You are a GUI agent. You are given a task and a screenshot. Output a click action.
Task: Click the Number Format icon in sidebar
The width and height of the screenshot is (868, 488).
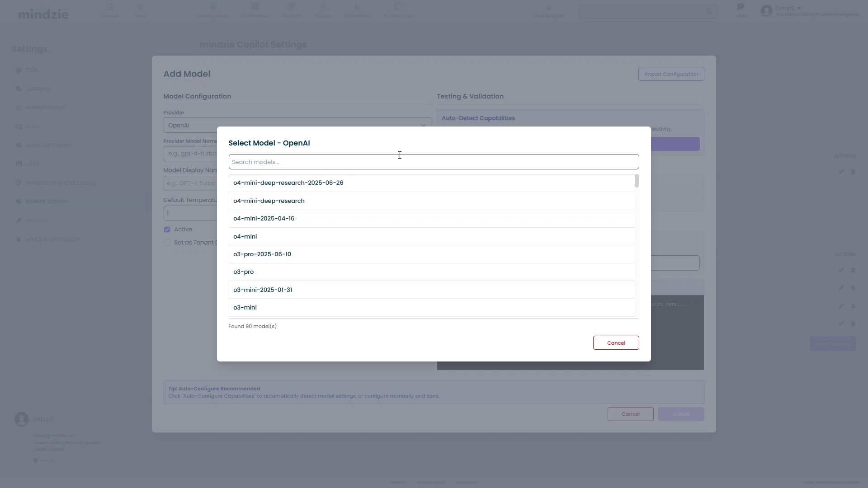[19, 108]
